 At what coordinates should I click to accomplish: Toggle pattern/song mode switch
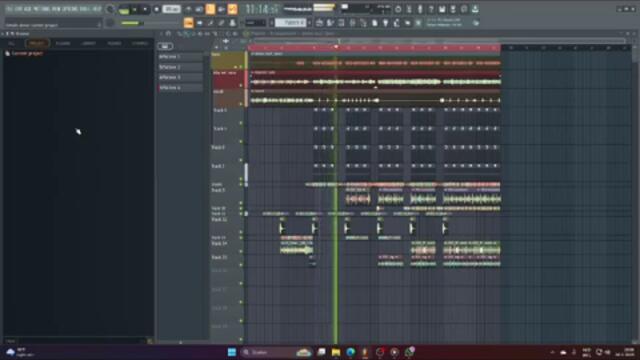(124, 9)
